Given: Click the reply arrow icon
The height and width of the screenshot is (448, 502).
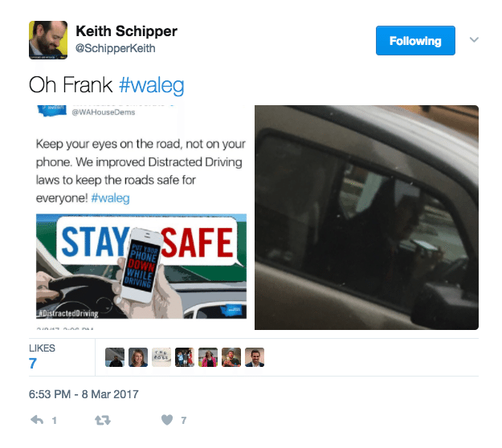Looking at the screenshot, I should [37, 420].
